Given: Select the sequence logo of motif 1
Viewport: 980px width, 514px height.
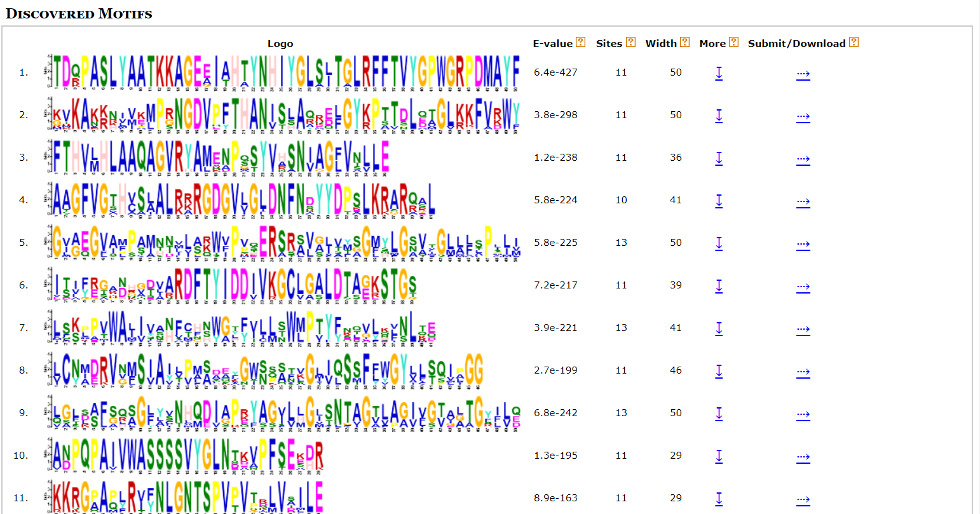Looking at the screenshot, I should [283, 72].
